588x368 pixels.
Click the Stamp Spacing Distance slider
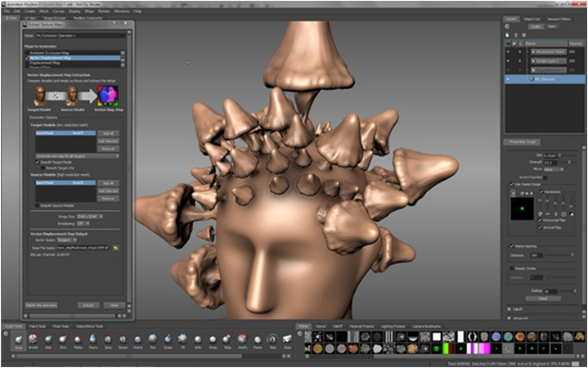tap(559, 255)
